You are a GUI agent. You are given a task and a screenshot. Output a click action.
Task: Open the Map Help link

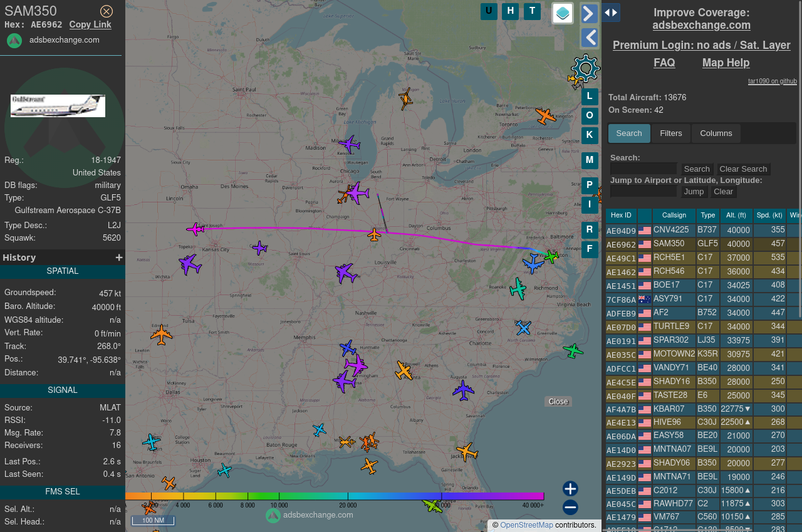click(x=726, y=63)
